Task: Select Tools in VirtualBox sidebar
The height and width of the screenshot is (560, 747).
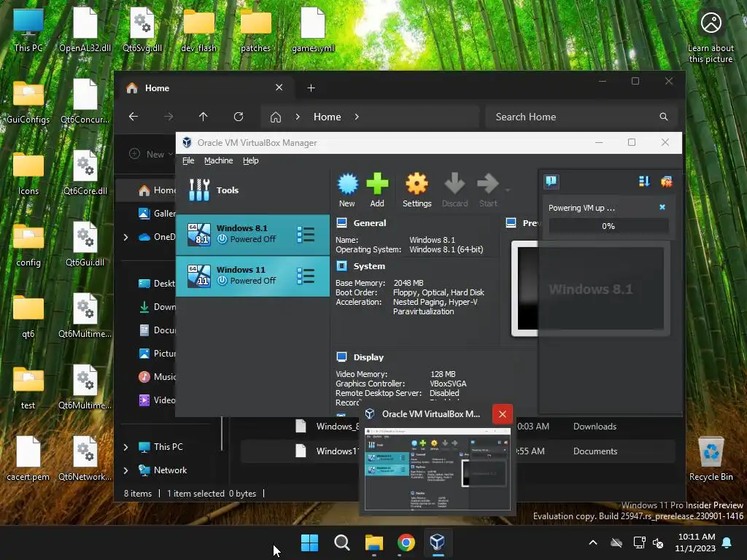Action: 252,190
